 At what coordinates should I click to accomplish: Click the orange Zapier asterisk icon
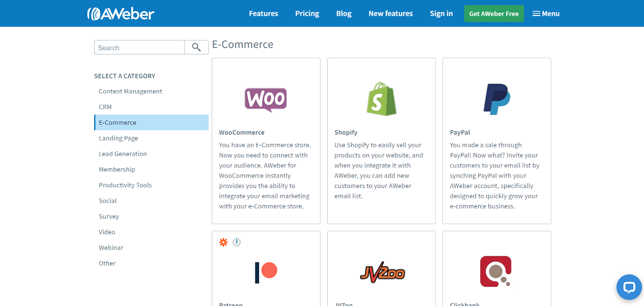(x=223, y=242)
